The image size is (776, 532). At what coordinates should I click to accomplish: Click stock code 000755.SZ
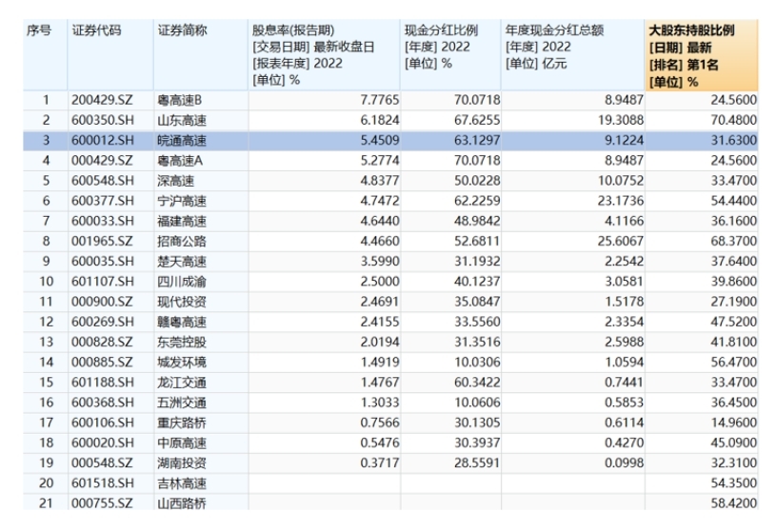(x=103, y=503)
